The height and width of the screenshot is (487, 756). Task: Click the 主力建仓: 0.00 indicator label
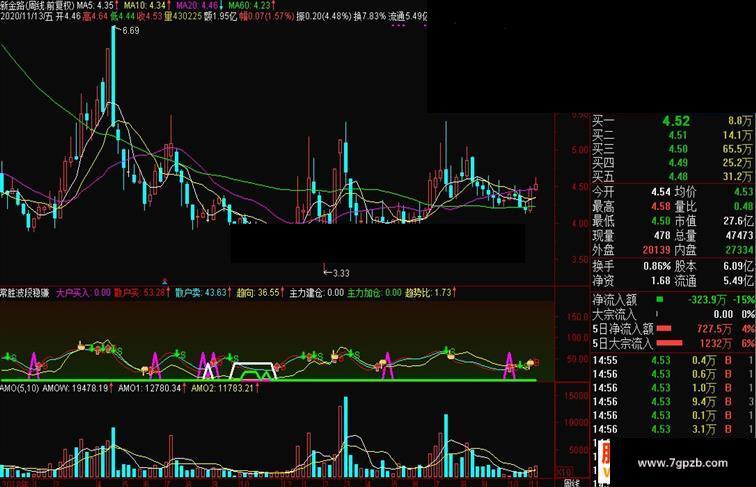(x=317, y=293)
